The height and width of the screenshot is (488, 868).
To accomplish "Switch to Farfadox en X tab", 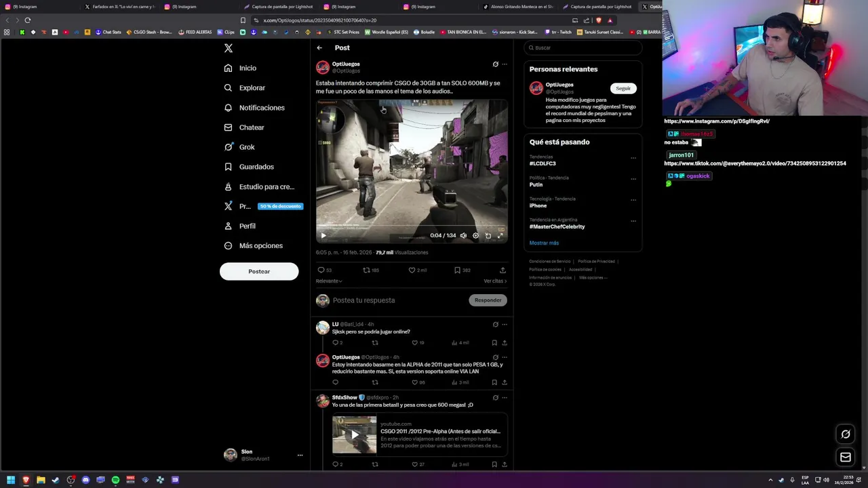I will click(x=120, y=7).
